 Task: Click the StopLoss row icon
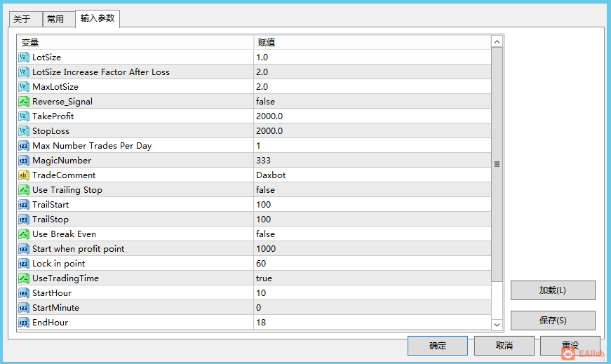tap(24, 131)
